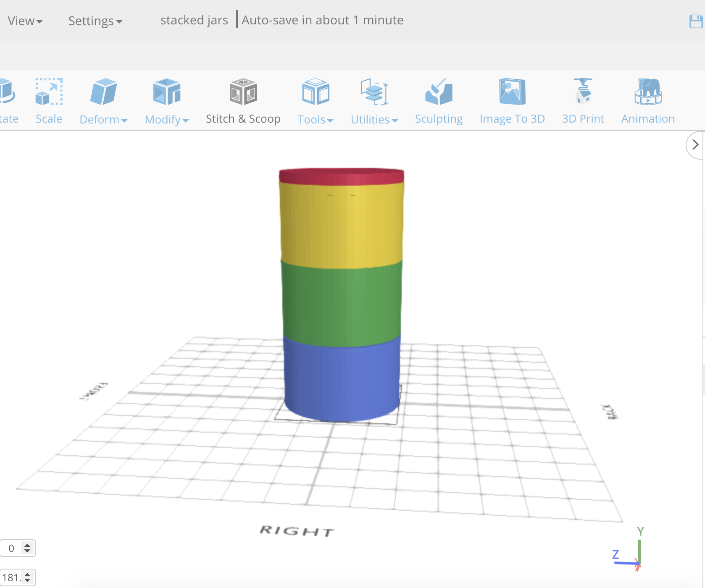Activate the Sculpting mode
705x588 pixels.
tap(438, 101)
